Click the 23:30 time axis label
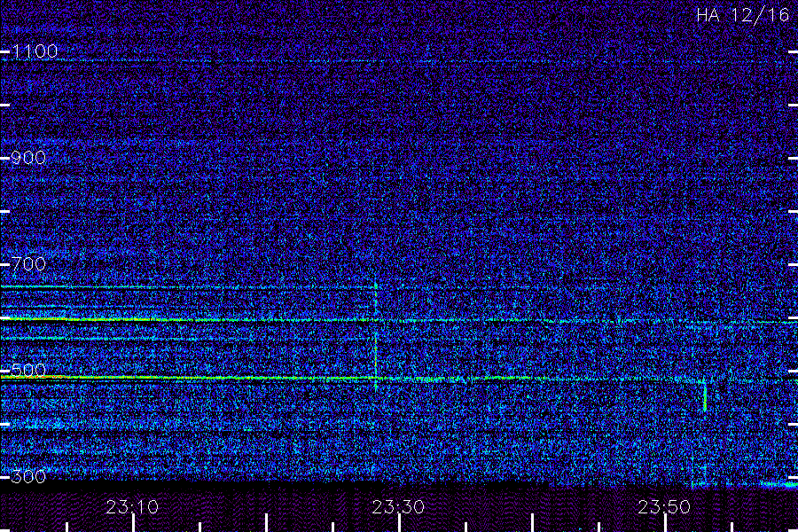The width and height of the screenshot is (798, 532). [398, 507]
